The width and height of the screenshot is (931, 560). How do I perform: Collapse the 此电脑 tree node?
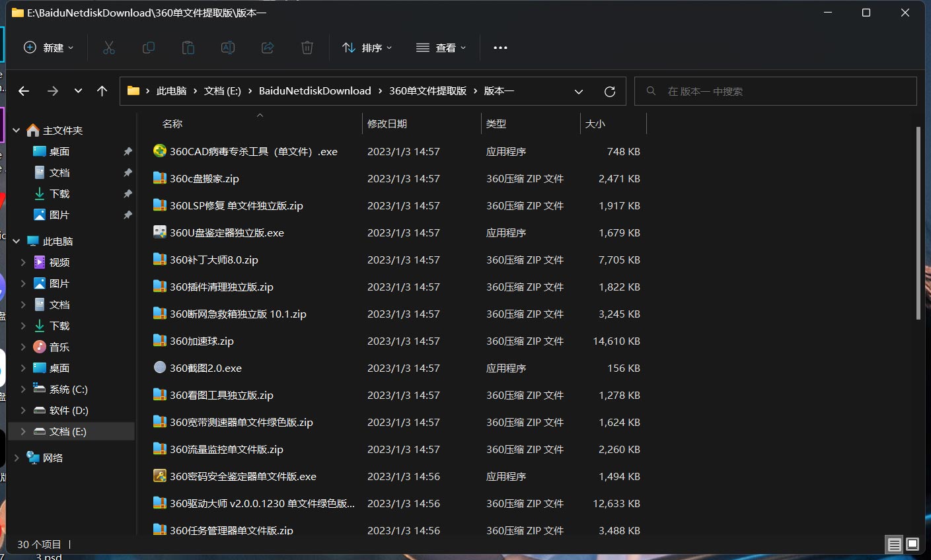coord(17,242)
